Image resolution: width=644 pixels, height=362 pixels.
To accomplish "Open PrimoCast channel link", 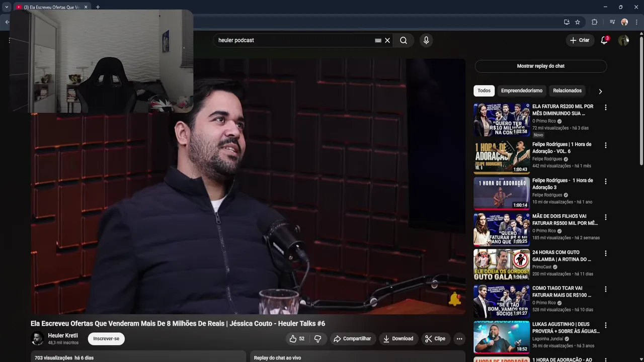I will (x=542, y=267).
